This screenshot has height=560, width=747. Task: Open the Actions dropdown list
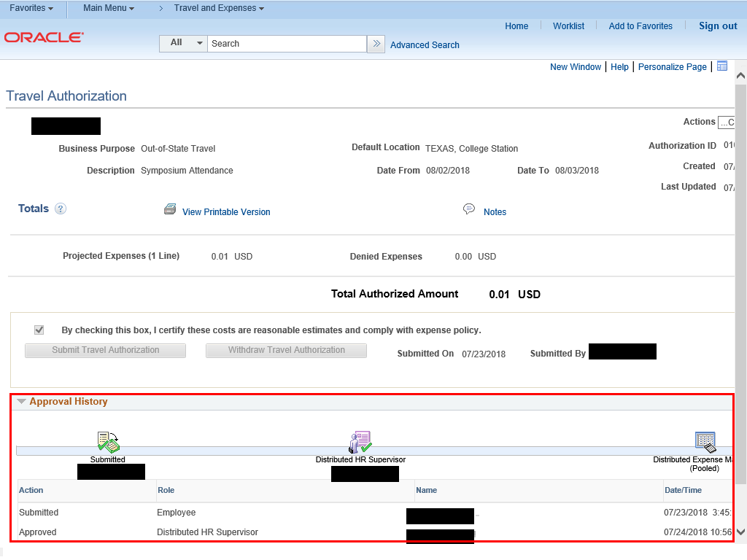click(x=727, y=122)
